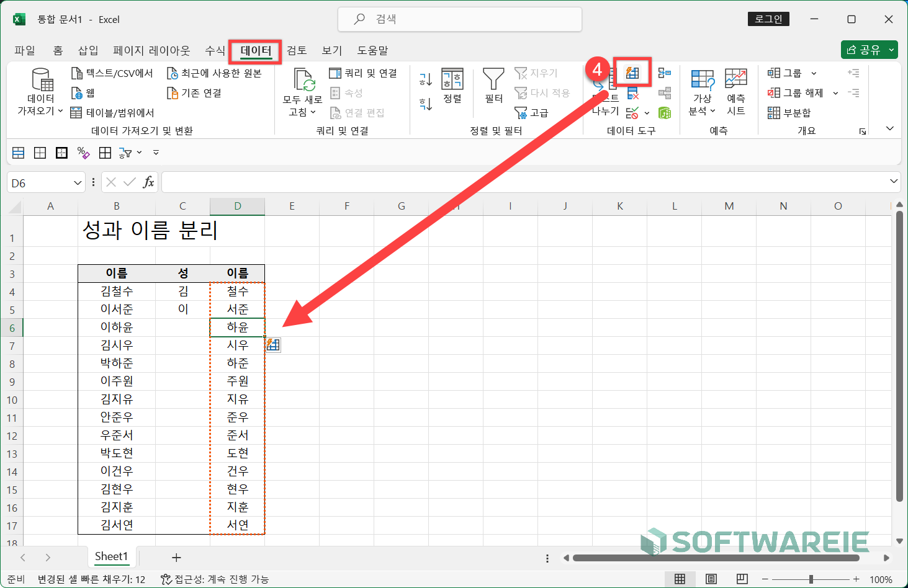908x588 pixels.
Task: Click the zoom slider handle
Action: click(811, 579)
